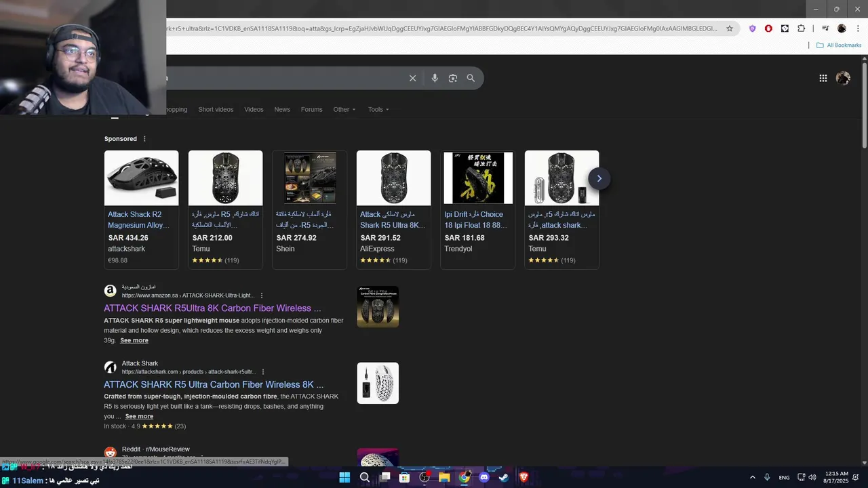Launch Brave browser from taskbar

524,477
